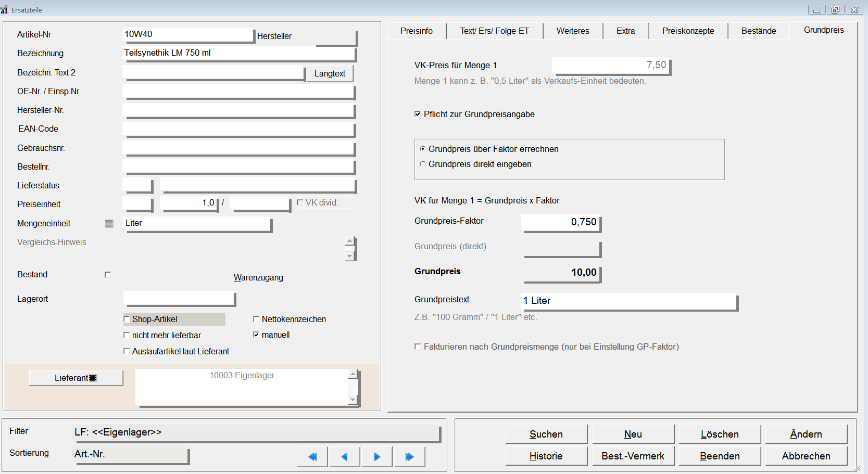Viewport: 868px width, 474px height.
Task: Open the Text/ Ers/ Folge-ET tab
Action: [x=495, y=31]
